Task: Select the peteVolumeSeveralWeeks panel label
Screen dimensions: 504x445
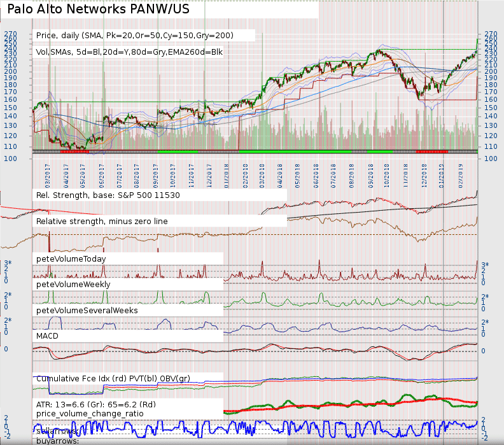Action: click(87, 310)
